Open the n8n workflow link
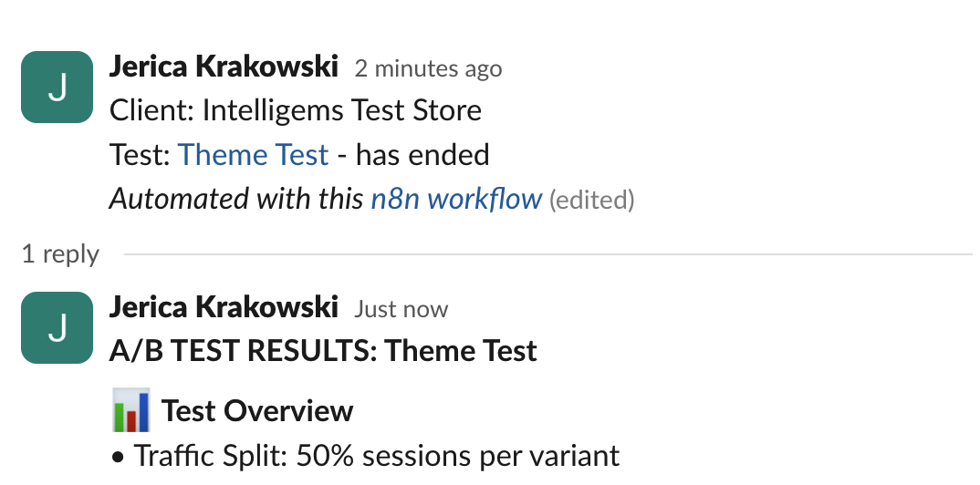The height and width of the screenshot is (485, 980). (456, 199)
